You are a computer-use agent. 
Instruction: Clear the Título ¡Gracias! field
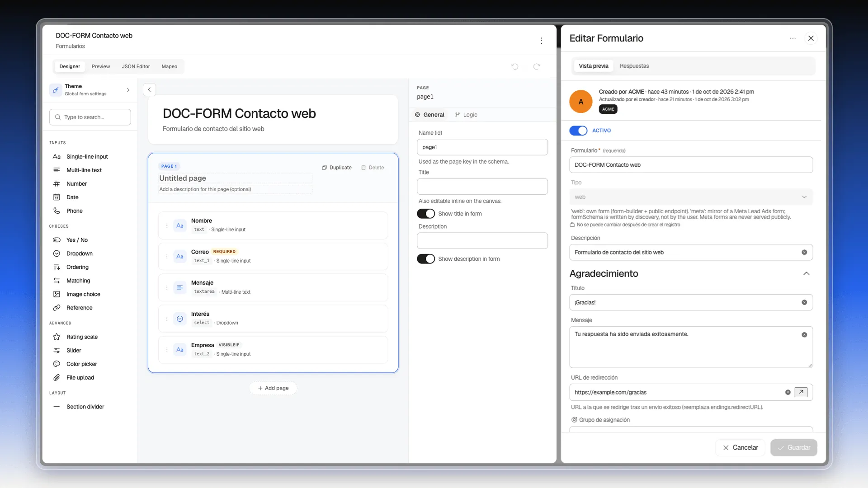point(804,302)
